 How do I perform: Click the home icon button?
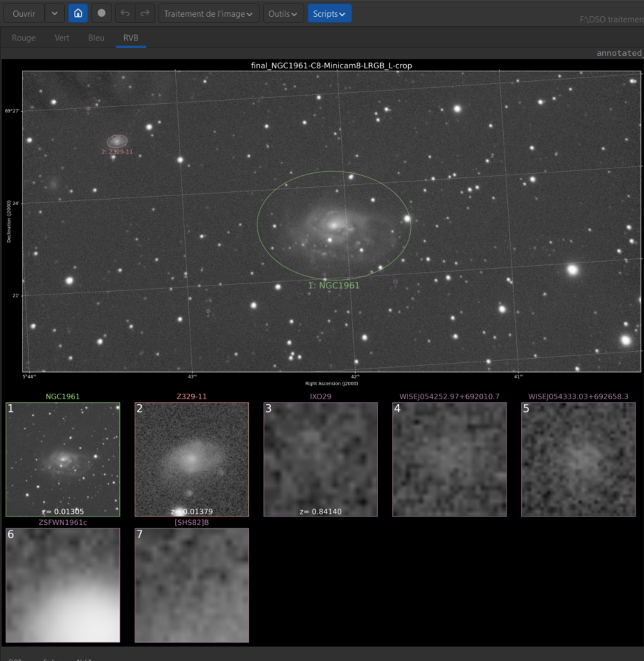tap(78, 13)
